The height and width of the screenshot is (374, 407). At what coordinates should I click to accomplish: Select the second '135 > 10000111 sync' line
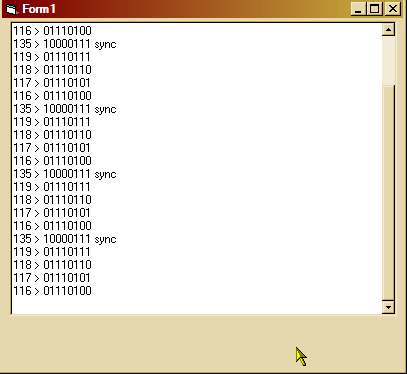pos(65,109)
